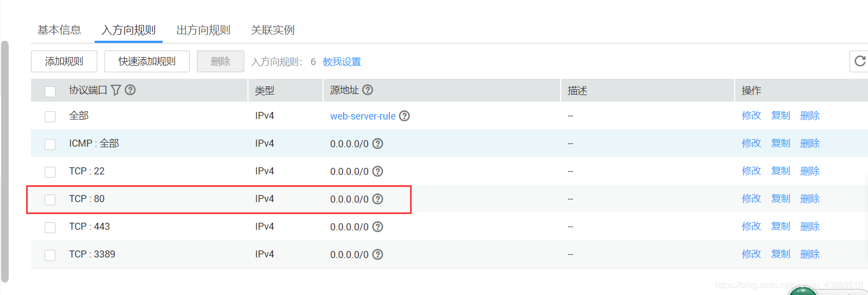Click the 添加规则 button
Viewport: 868px width, 295px height.
click(64, 61)
